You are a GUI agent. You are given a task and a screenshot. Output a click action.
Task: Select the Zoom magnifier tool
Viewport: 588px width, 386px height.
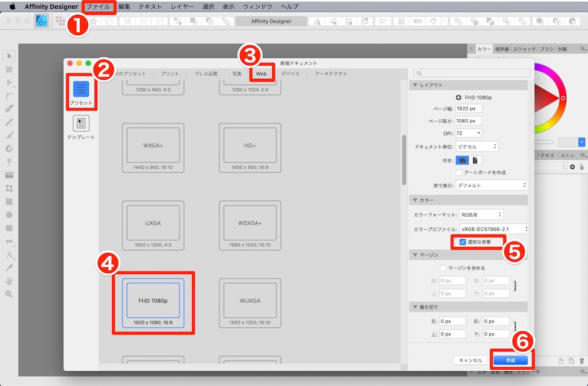pyautogui.click(x=9, y=294)
